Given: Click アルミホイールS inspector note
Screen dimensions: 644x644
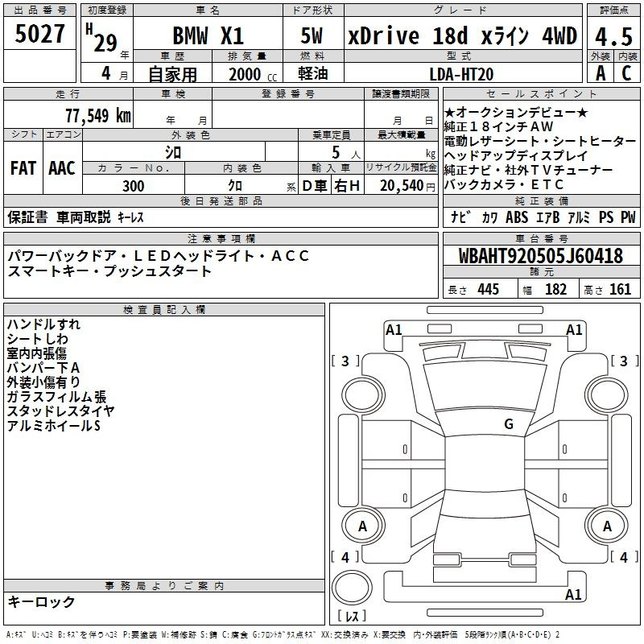Looking at the screenshot, I should pos(53,426).
